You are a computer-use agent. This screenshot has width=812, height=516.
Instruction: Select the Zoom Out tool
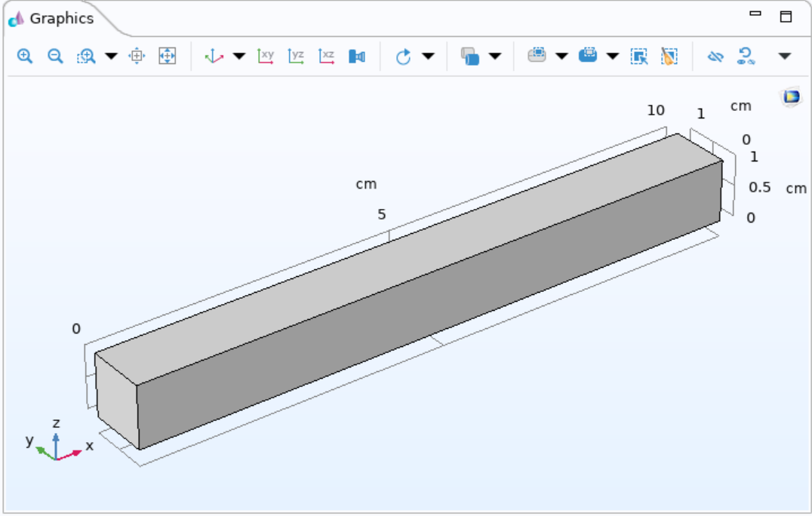tap(54, 56)
